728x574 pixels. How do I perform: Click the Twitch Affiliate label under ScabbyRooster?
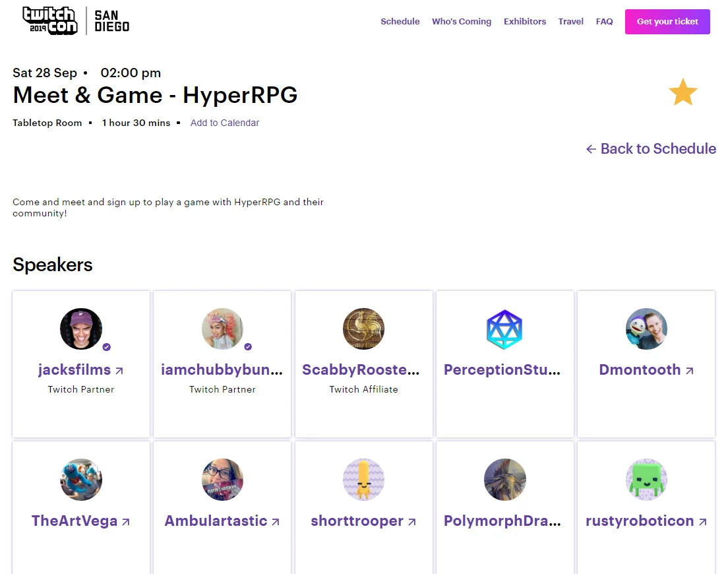(x=363, y=389)
